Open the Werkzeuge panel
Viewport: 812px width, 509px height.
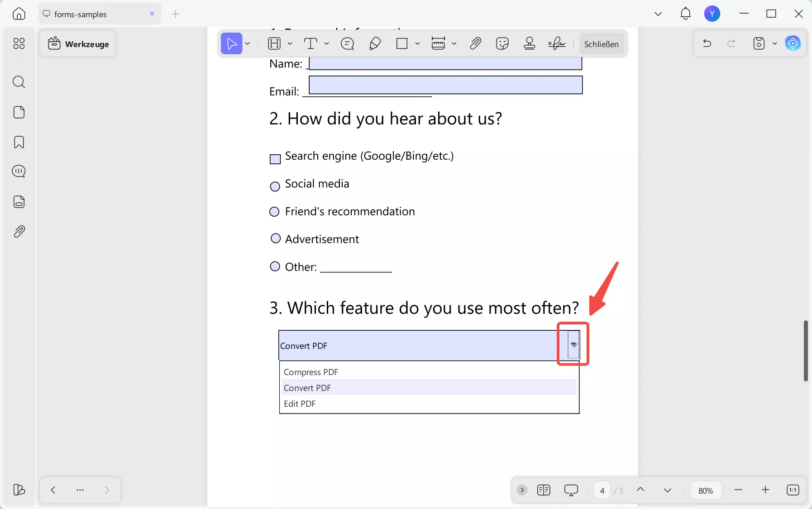78,43
